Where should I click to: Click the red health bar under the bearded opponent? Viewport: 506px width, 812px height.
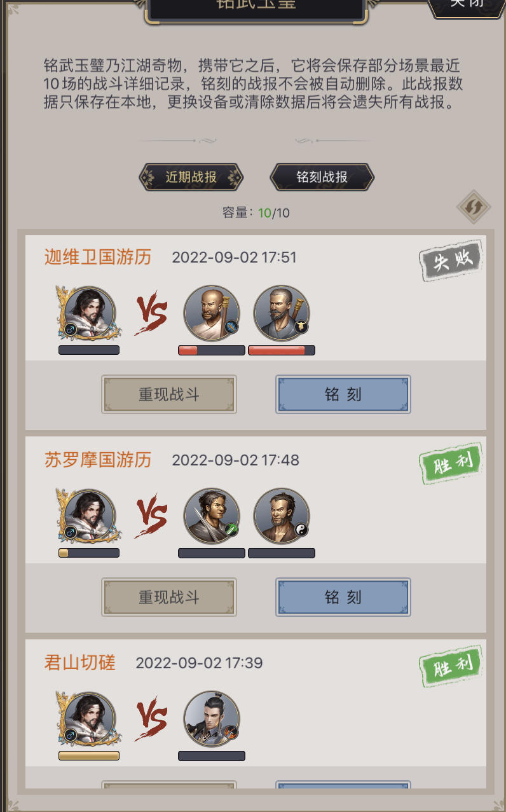[x=282, y=350]
